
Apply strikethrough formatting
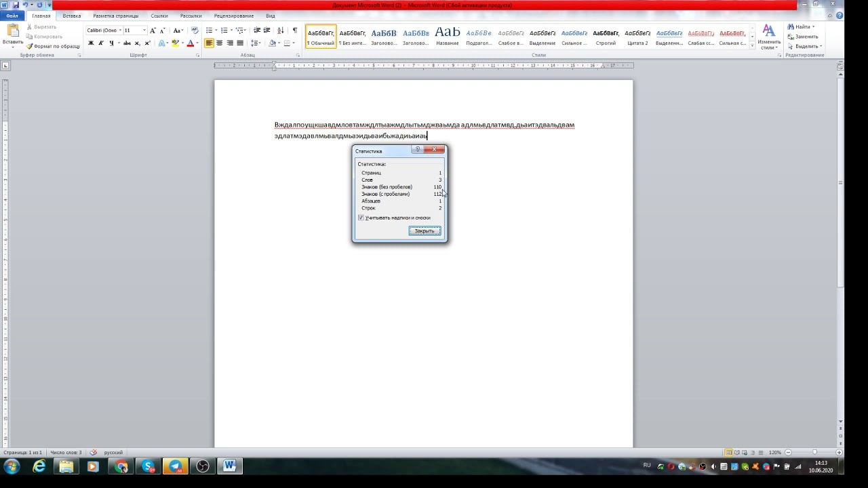pos(127,43)
